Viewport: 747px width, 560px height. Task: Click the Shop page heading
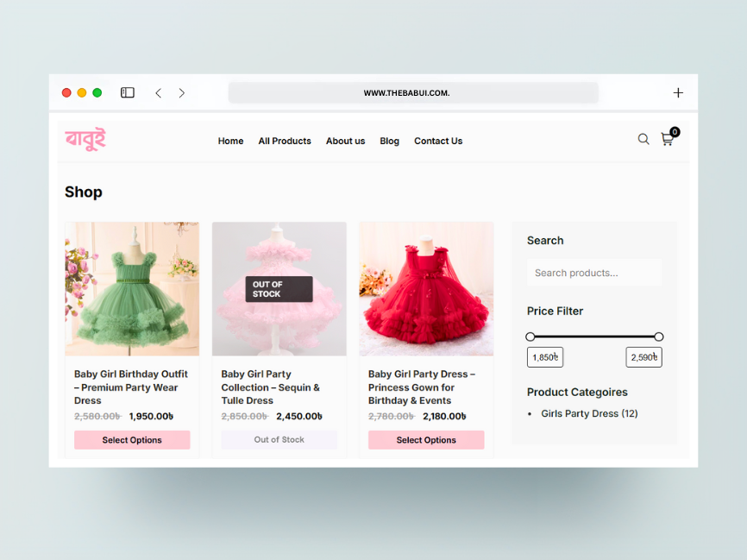click(x=84, y=192)
